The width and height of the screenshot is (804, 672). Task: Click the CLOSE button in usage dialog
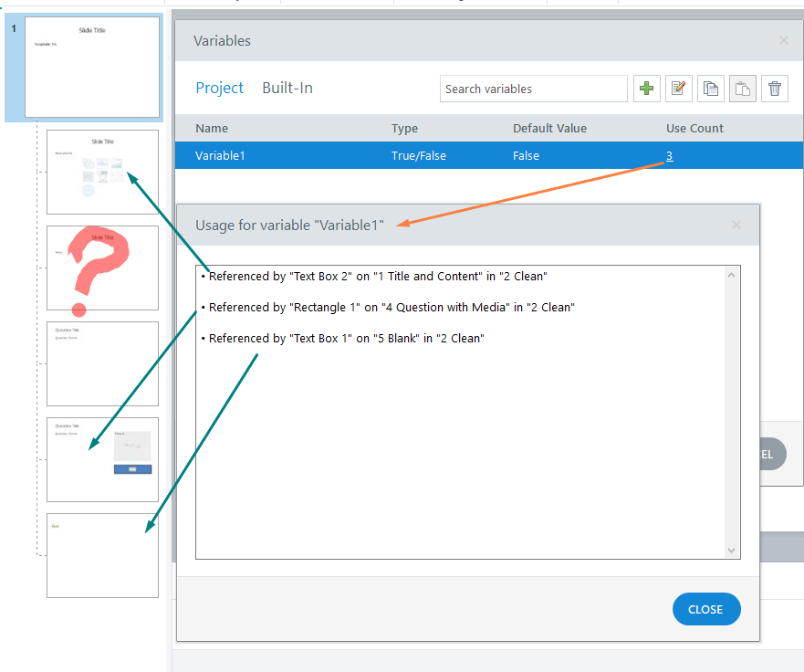(x=706, y=609)
